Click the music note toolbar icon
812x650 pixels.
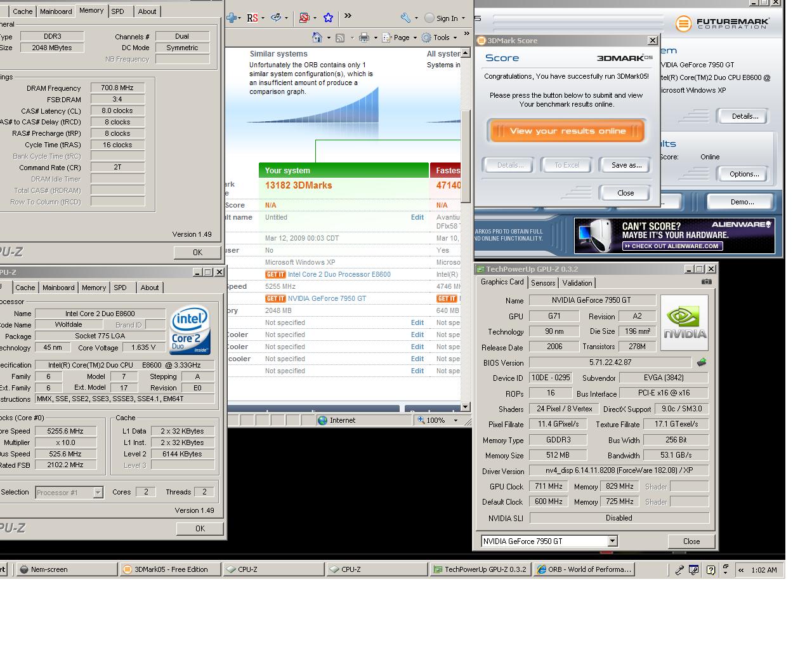point(276,18)
